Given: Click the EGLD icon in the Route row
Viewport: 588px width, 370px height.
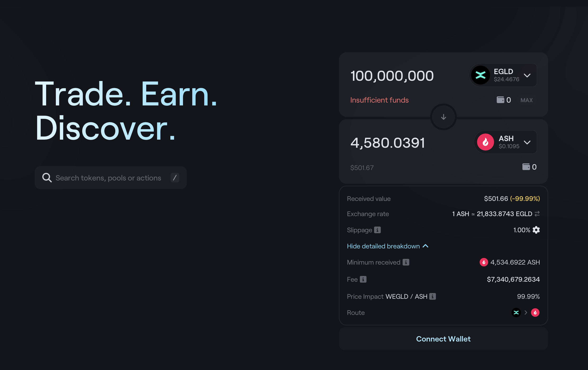Looking at the screenshot, I should [x=516, y=312].
